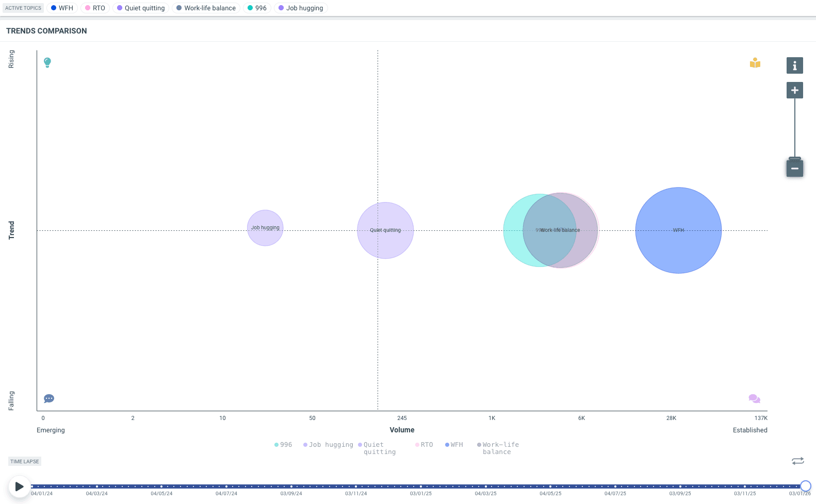Zoom in with the plus button
This screenshot has width=816, height=504.
(794, 90)
